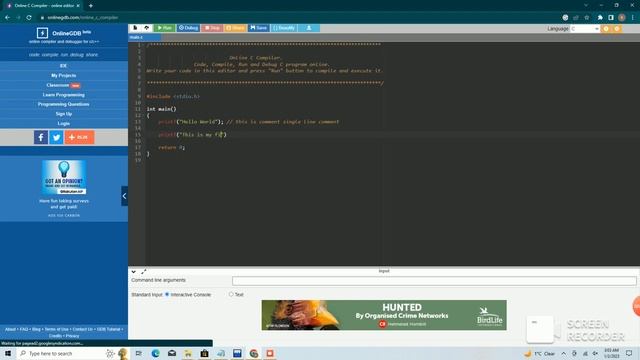The width and height of the screenshot is (640, 360).
Task: Click the Contact Us footer link
Action: 82,329
